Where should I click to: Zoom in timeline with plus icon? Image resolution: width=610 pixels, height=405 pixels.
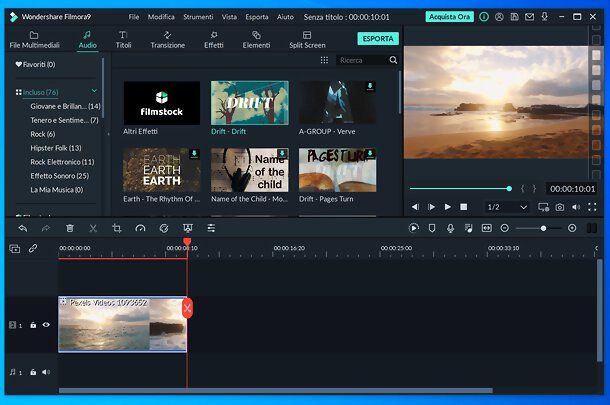[x=572, y=228]
